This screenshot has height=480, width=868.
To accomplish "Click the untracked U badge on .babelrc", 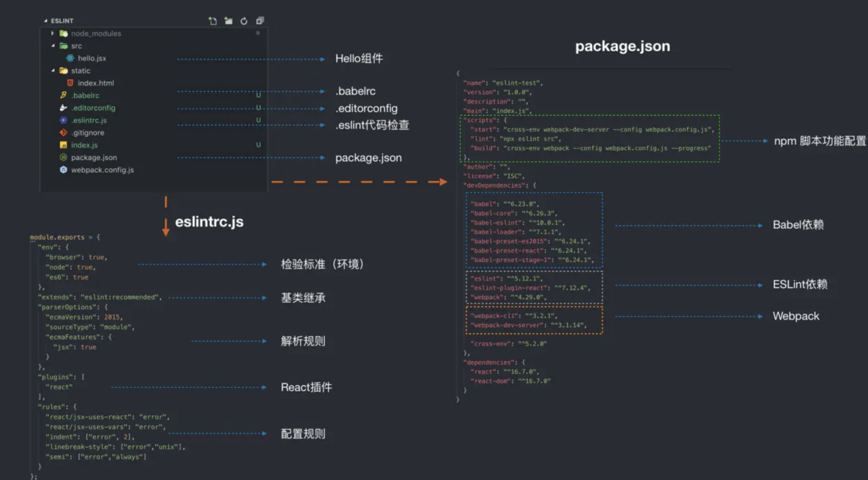I will tap(258, 95).
